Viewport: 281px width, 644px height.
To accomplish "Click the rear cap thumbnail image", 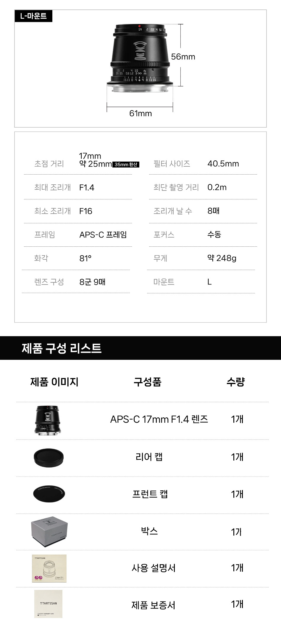I will [49, 458].
